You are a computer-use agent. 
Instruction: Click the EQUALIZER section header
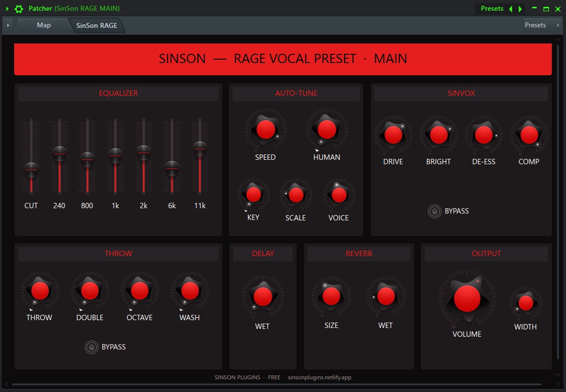pyautogui.click(x=118, y=93)
